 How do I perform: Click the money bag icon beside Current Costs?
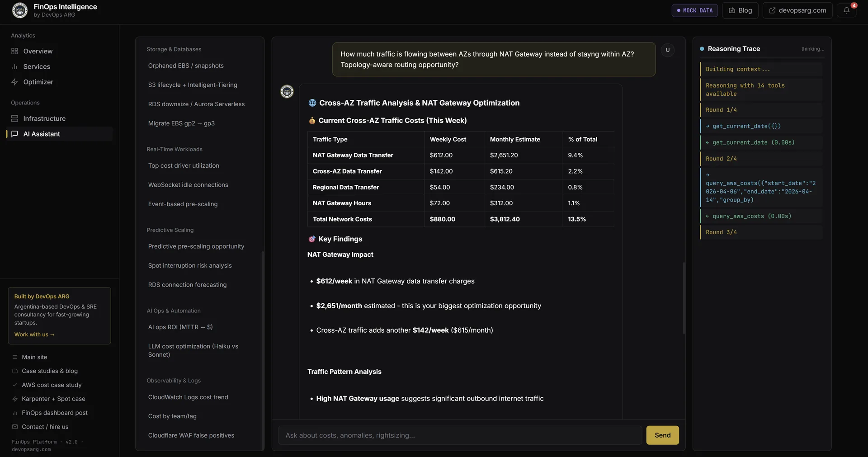312,120
